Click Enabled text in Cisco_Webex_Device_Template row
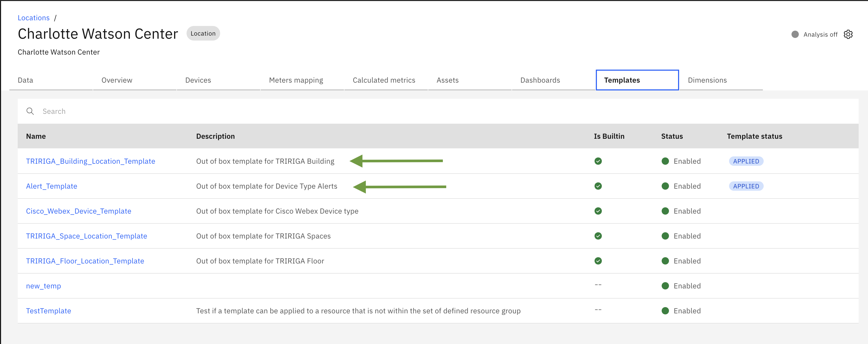The width and height of the screenshot is (868, 344). click(x=687, y=211)
